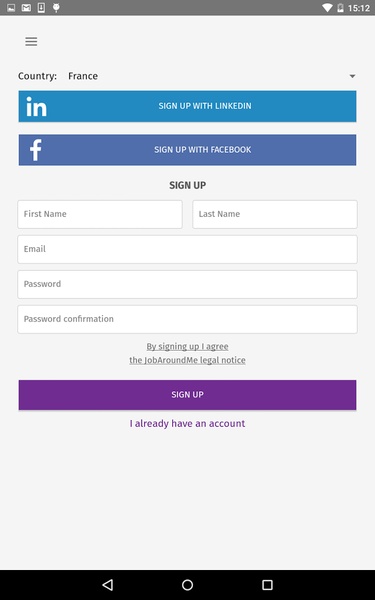Tap the Android home circle icon

click(188, 584)
